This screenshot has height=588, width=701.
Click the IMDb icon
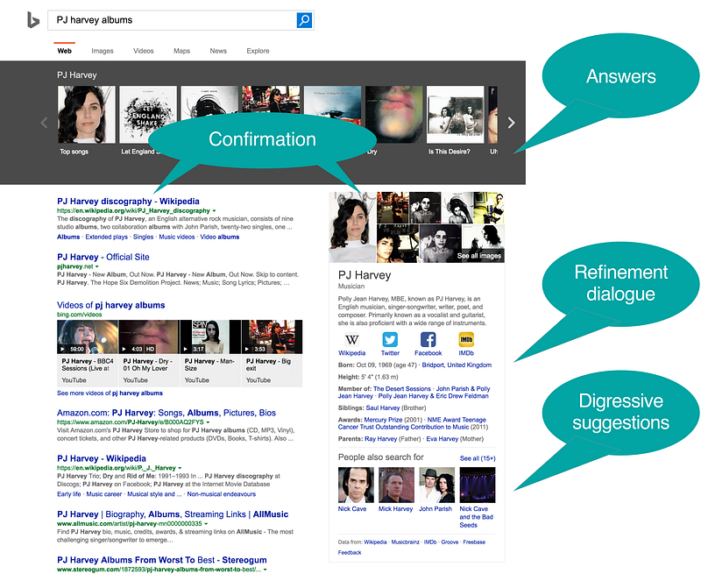pyautogui.click(x=466, y=340)
